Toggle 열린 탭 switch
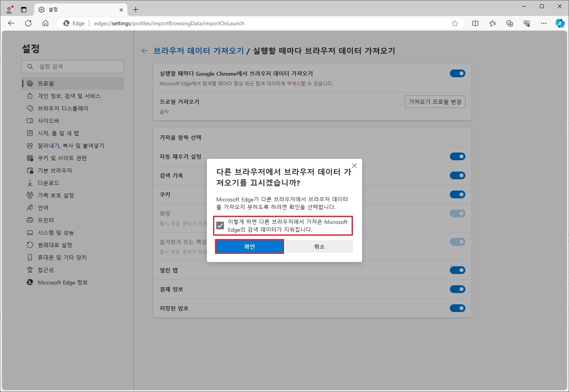Image resolution: width=569 pixels, height=392 pixels. pyautogui.click(x=457, y=270)
